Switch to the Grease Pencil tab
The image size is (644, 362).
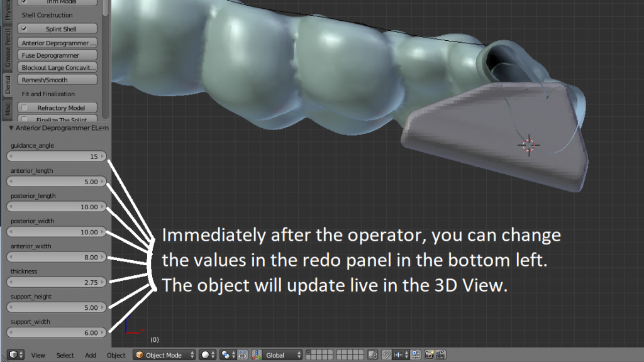tap(8, 48)
